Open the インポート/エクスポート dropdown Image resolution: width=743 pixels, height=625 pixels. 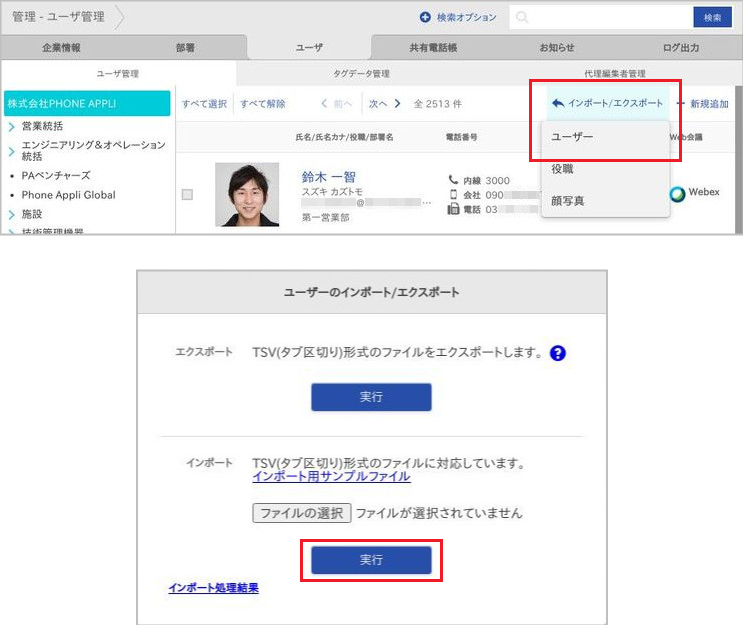(x=608, y=103)
